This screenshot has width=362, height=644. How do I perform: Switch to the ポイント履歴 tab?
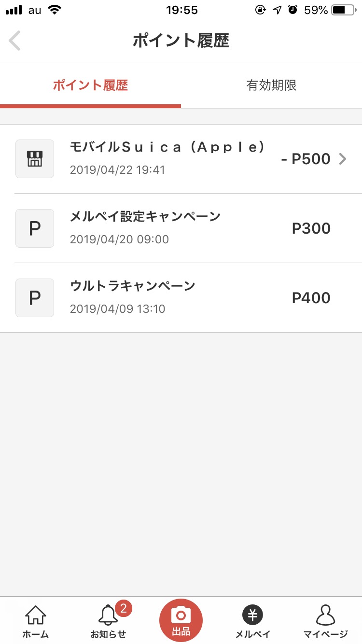pos(90,85)
